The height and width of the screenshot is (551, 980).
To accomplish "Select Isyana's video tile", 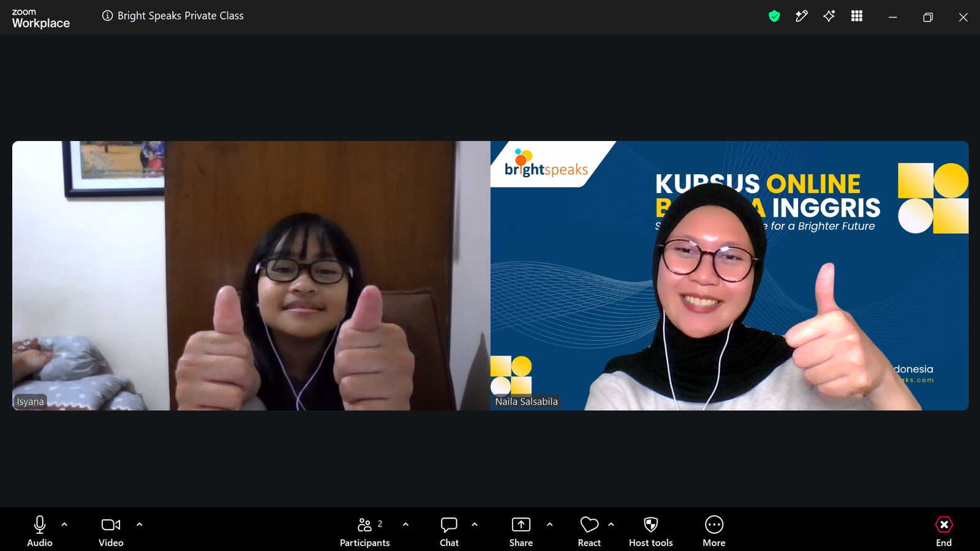I will pyautogui.click(x=251, y=276).
